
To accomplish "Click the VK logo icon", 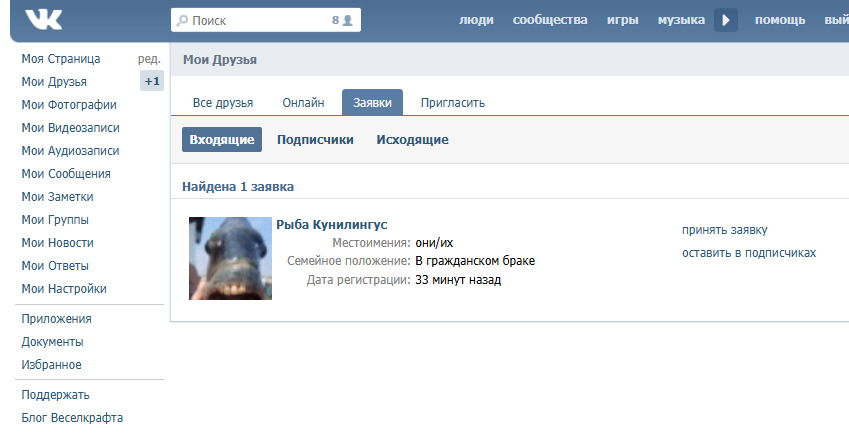I will tap(43, 20).
